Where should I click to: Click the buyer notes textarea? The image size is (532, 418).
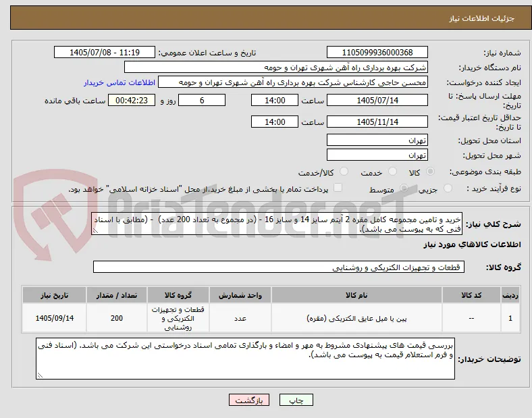click(x=245, y=359)
